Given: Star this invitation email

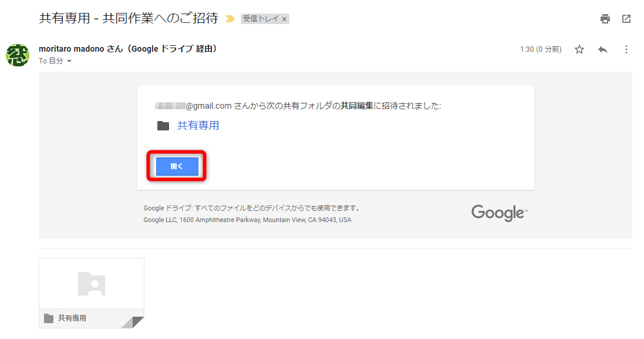Looking at the screenshot, I should pyautogui.click(x=579, y=49).
